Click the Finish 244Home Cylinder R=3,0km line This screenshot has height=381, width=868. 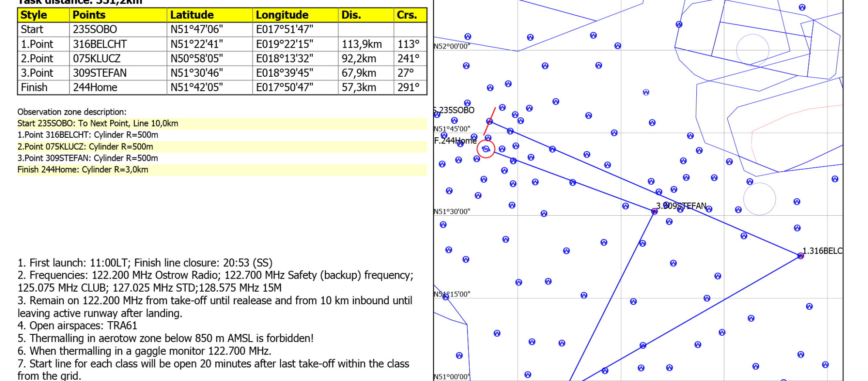[x=83, y=170]
